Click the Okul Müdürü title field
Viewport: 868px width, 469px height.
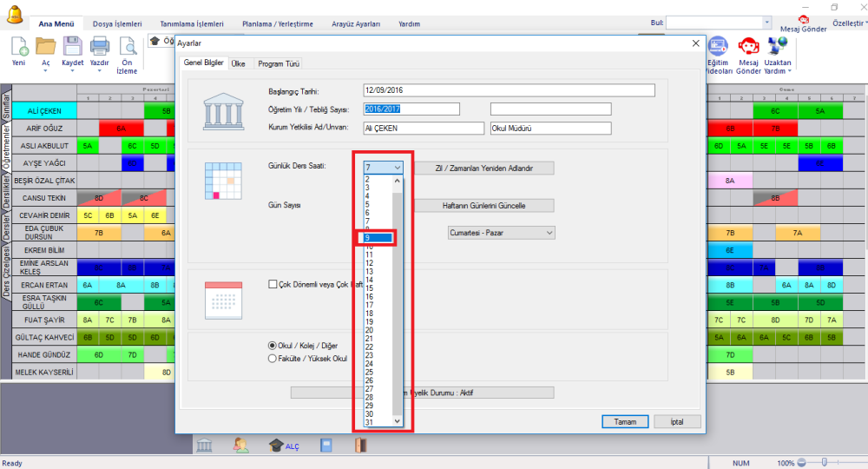point(551,129)
